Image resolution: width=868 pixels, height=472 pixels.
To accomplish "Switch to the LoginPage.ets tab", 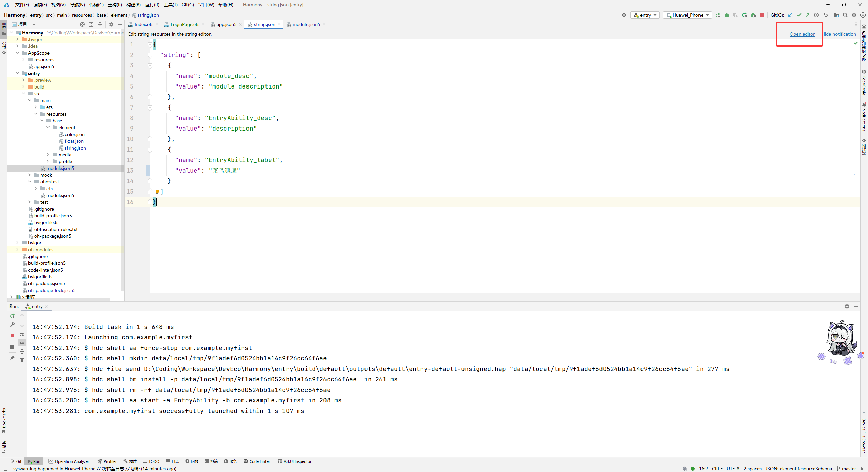I will [x=184, y=24].
